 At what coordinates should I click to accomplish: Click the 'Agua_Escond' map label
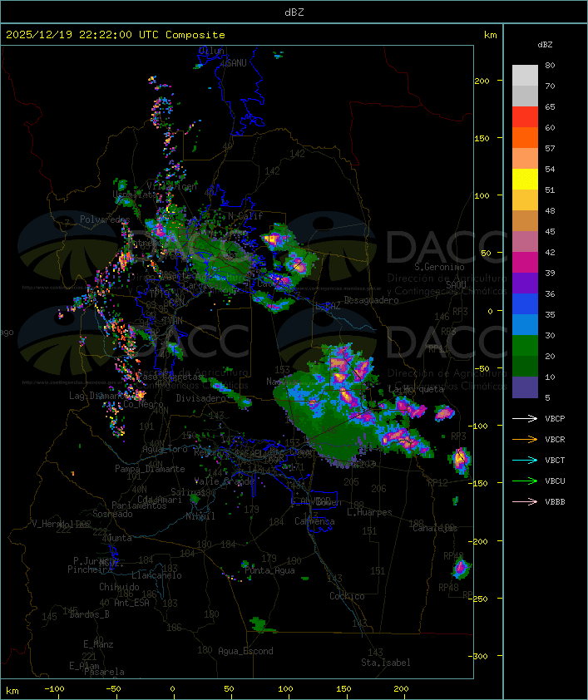point(245,651)
